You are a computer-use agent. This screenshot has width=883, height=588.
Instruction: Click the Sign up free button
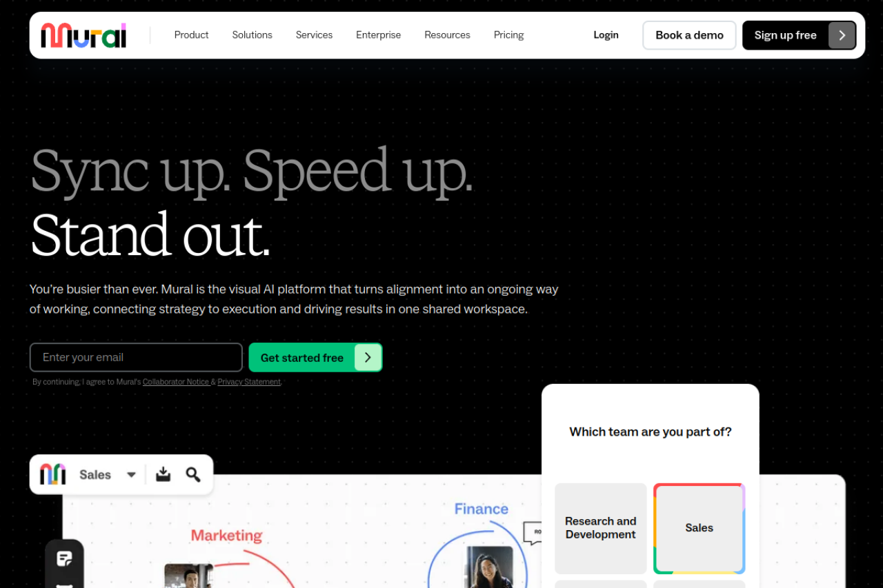799,35
